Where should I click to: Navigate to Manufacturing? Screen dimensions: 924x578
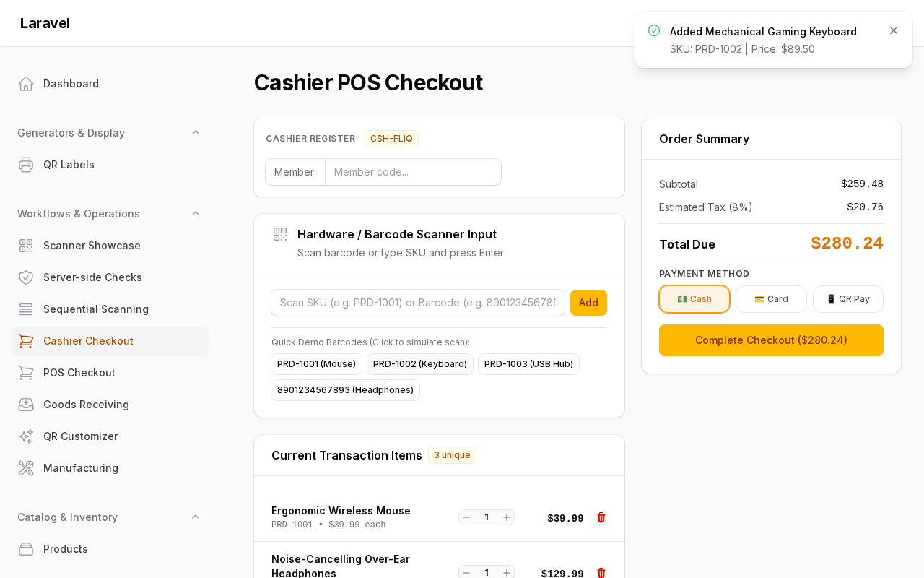click(x=110, y=468)
